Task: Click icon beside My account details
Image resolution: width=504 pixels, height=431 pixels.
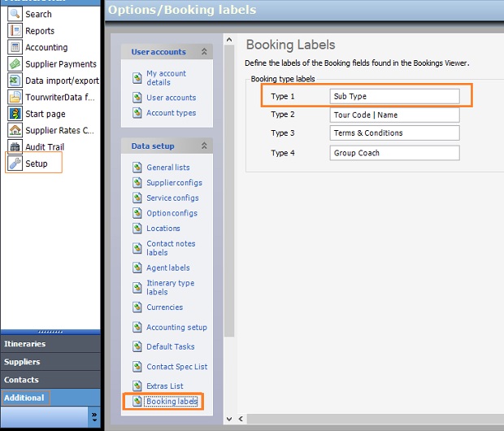Action: coord(137,78)
